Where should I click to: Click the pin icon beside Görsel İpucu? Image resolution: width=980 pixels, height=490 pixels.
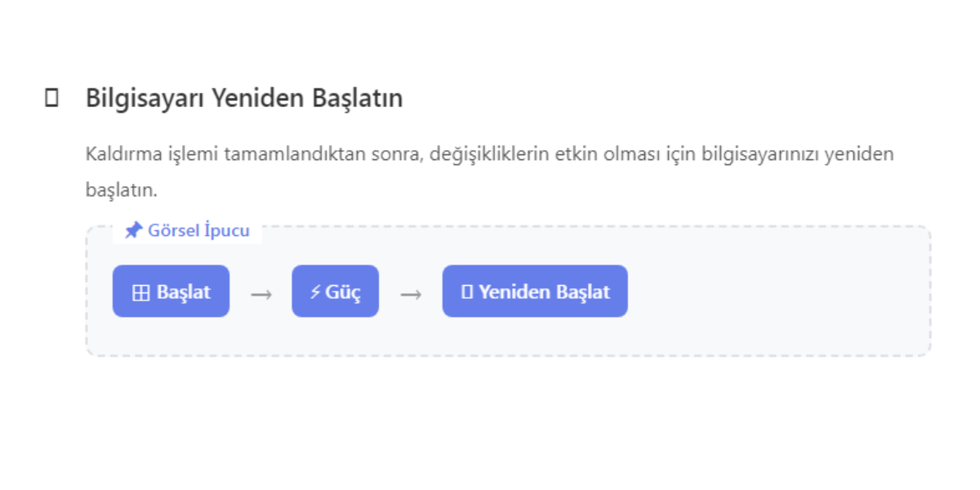click(x=133, y=231)
